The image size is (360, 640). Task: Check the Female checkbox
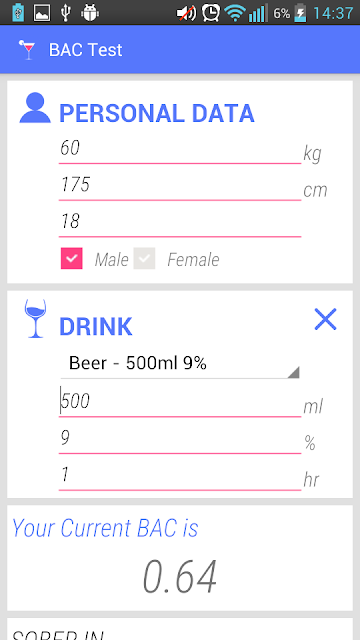point(144,258)
